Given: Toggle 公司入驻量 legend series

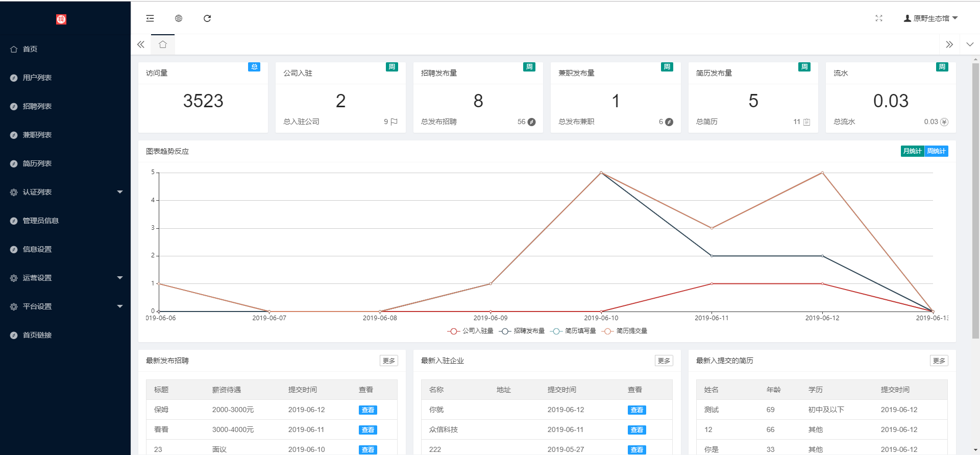Looking at the screenshot, I should point(470,331).
